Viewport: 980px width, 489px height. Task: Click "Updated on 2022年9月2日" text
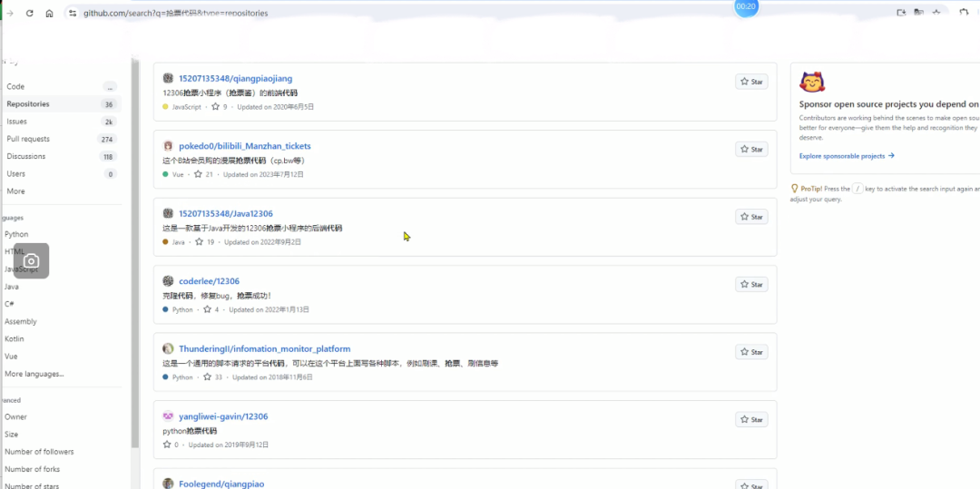262,242
